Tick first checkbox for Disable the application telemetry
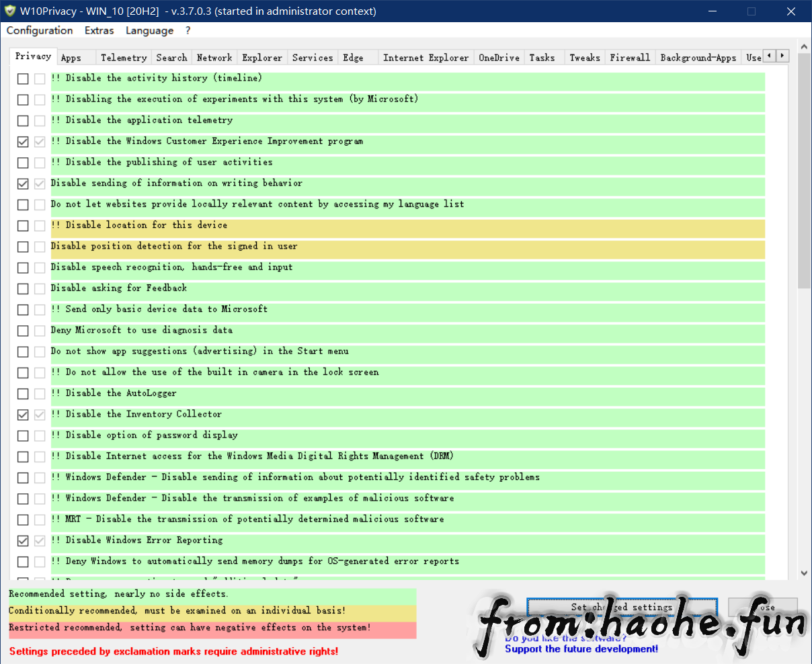The image size is (812, 664). (23, 121)
